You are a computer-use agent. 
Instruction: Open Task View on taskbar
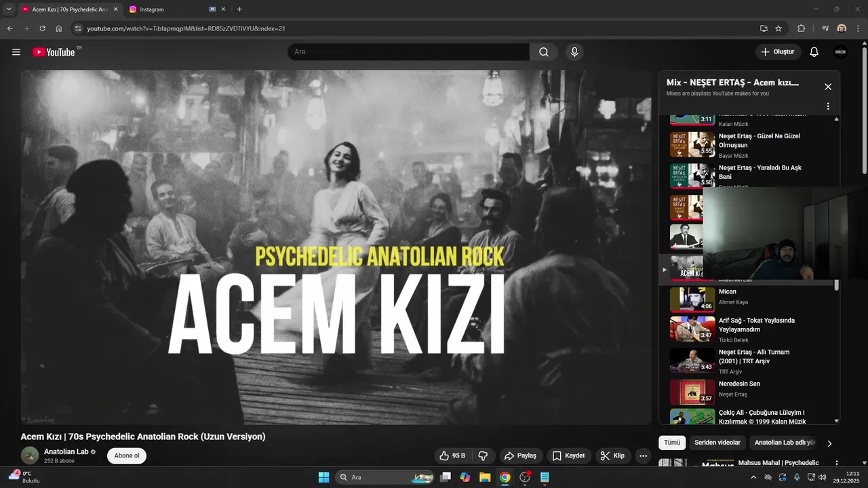446,477
